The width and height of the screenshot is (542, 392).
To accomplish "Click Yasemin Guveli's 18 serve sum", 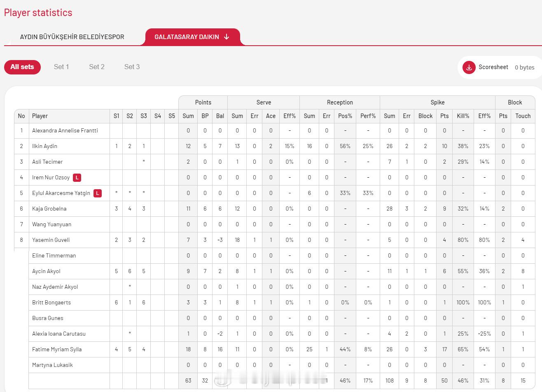I will (x=237, y=240).
